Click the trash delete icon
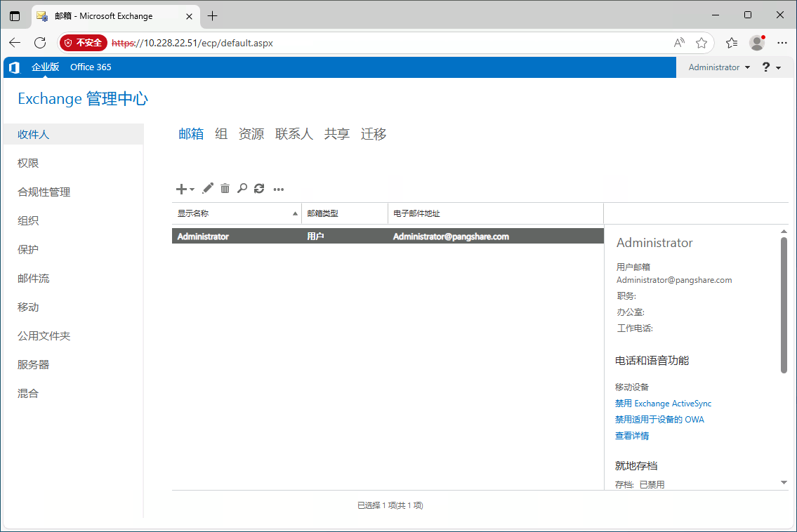797x532 pixels. 225,188
